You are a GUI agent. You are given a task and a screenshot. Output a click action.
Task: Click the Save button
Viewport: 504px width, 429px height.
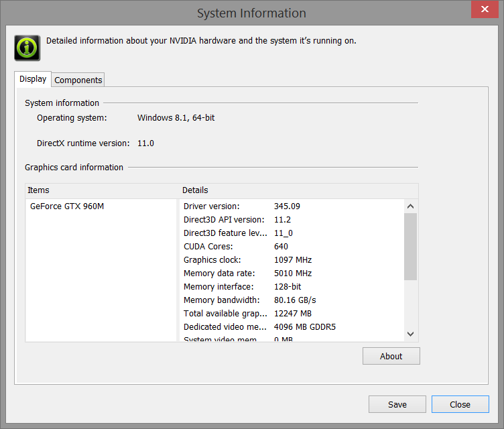coord(397,404)
